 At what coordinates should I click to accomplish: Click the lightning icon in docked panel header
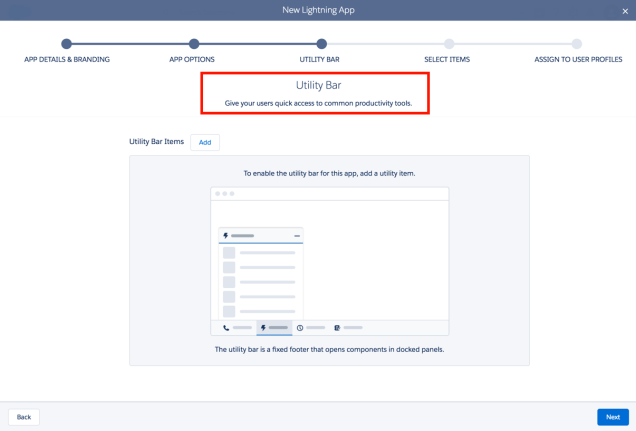click(x=226, y=236)
